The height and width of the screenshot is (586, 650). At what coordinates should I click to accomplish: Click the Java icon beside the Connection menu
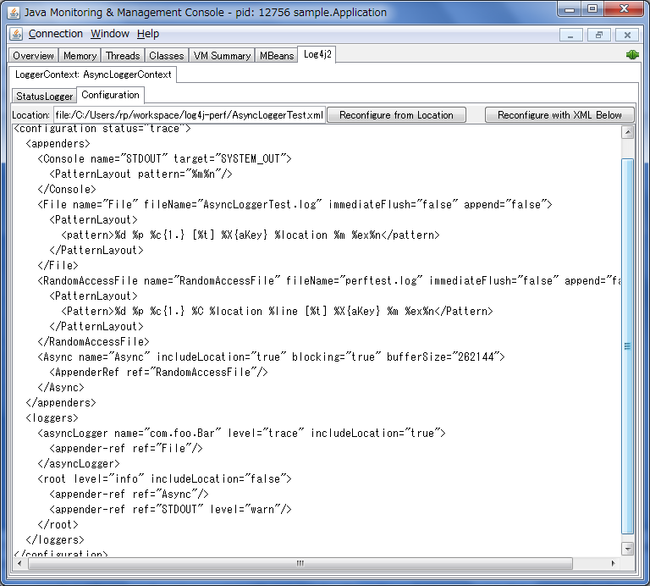pos(16,34)
